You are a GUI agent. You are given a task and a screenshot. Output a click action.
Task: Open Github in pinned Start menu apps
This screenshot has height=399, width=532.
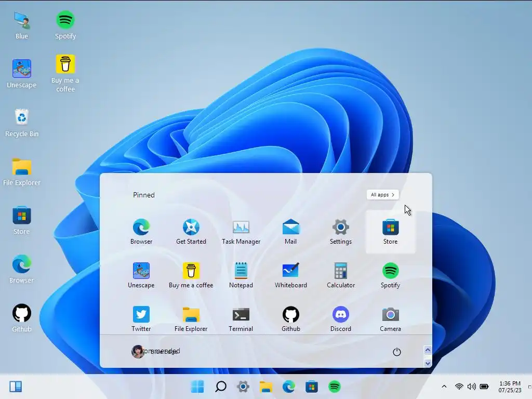point(291,320)
